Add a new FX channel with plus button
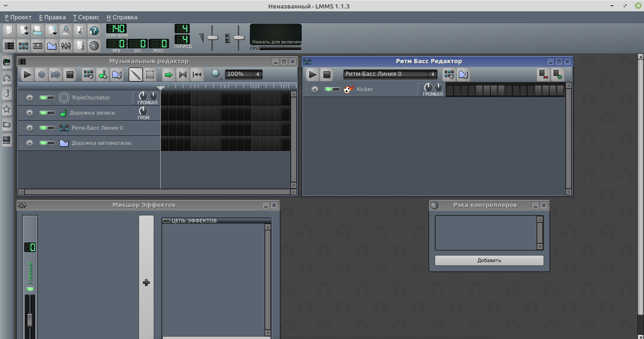 point(146,283)
